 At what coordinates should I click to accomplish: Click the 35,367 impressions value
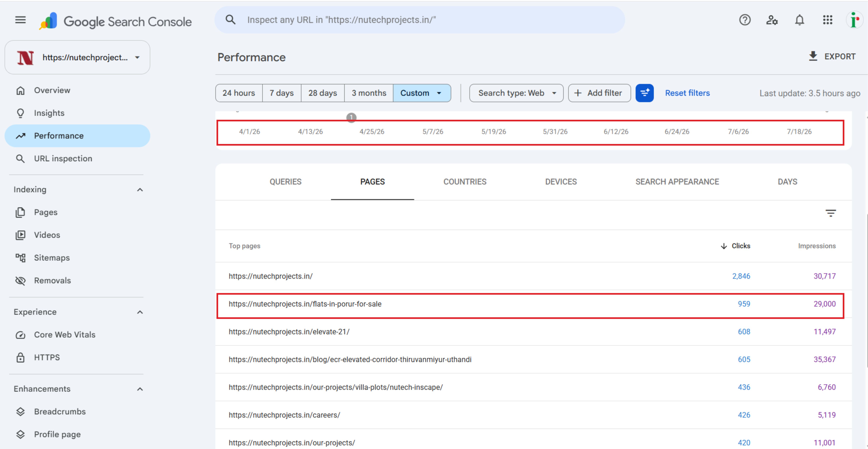pyautogui.click(x=824, y=359)
